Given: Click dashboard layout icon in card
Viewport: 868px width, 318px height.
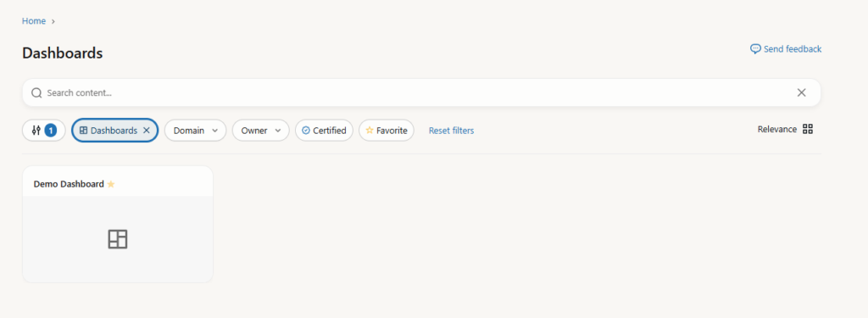Looking at the screenshot, I should point(117,239).
